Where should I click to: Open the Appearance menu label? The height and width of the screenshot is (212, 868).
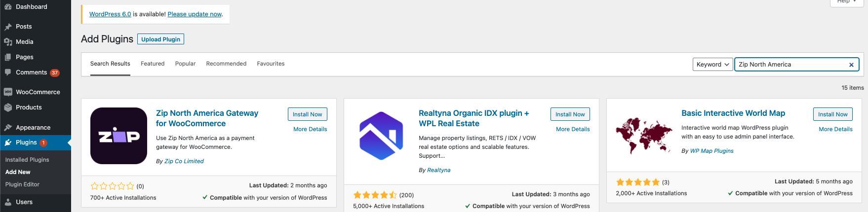pos(33,128)
